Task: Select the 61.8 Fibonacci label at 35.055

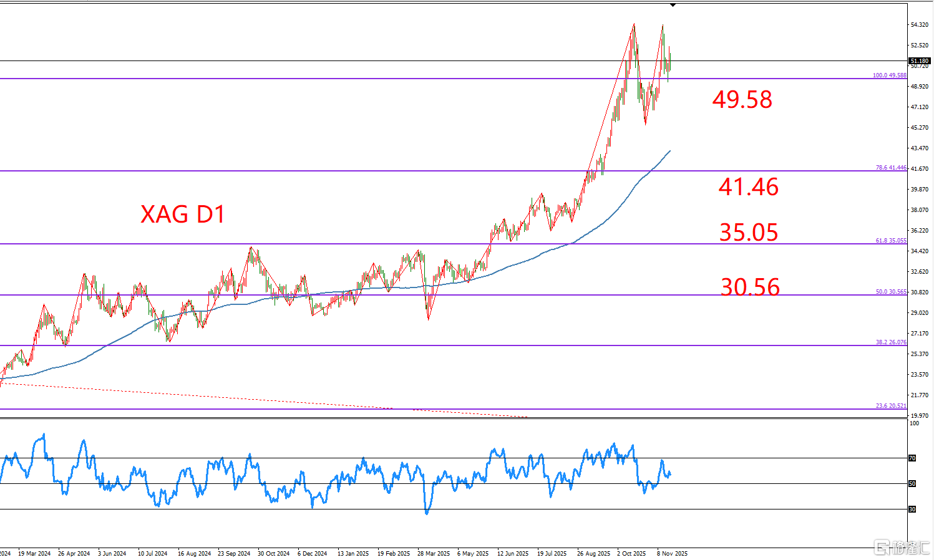Action: pos(891,241)
